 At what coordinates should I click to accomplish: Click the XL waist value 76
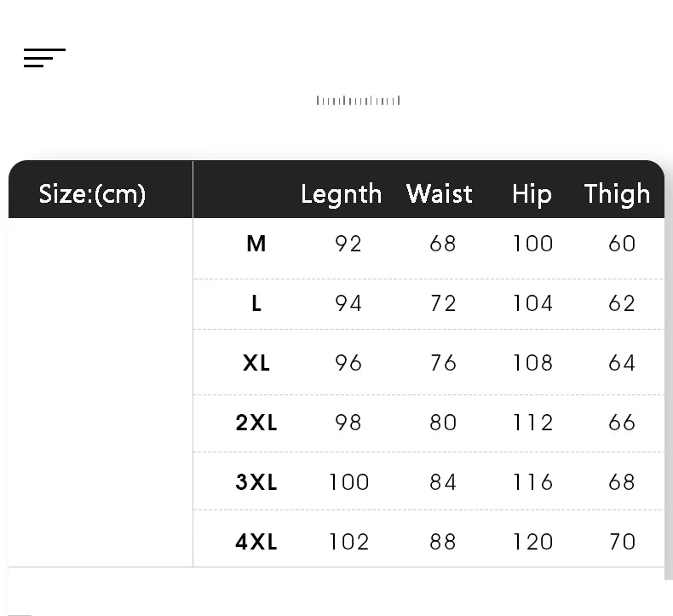[443, 363]
